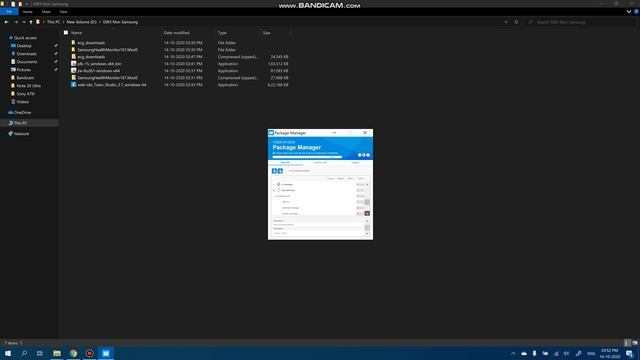This screenshot has height=360, width=640.
Task: Open the middle tab in Package Manager
Action: click(320, 162)
